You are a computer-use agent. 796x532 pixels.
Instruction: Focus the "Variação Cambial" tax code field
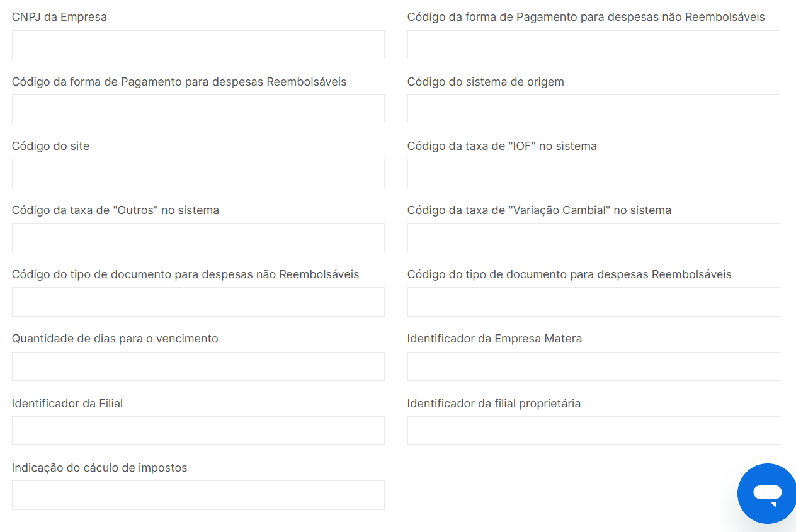(x=593, y=237)
